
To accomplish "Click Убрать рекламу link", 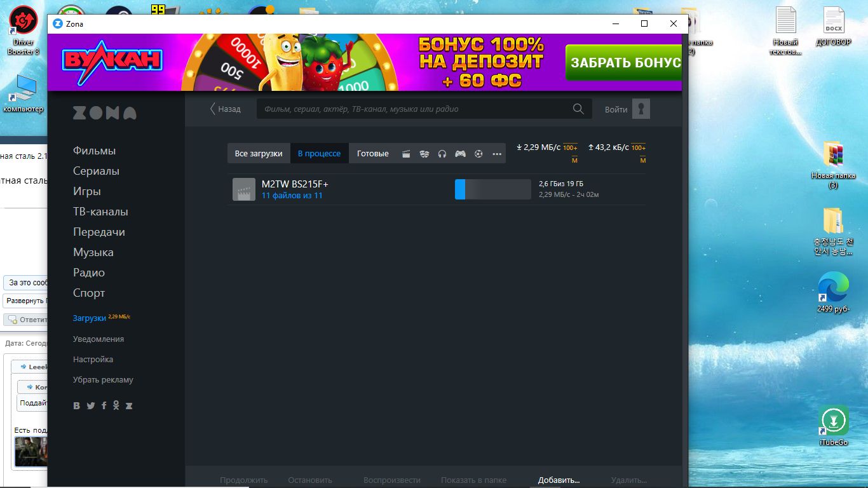I will click(x=103, y=379).
